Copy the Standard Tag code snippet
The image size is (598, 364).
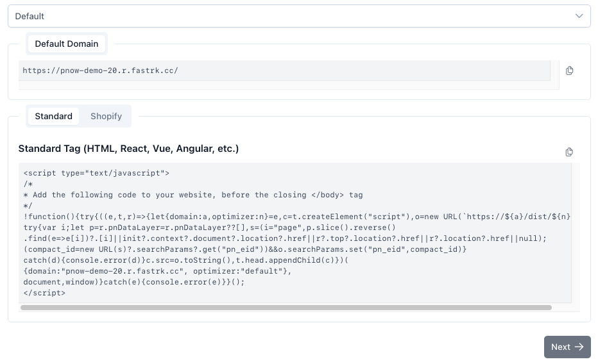point(569,152)
